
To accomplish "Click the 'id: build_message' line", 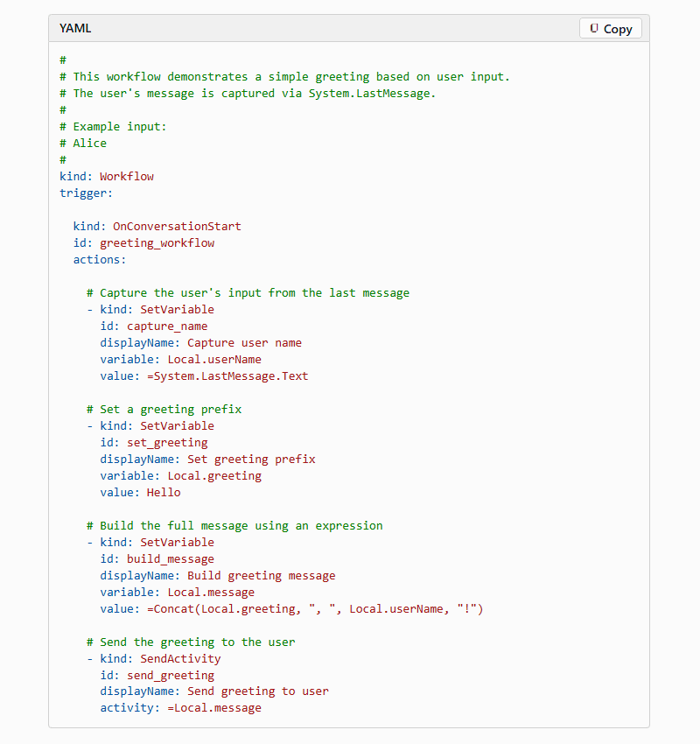I will [157, 559].
